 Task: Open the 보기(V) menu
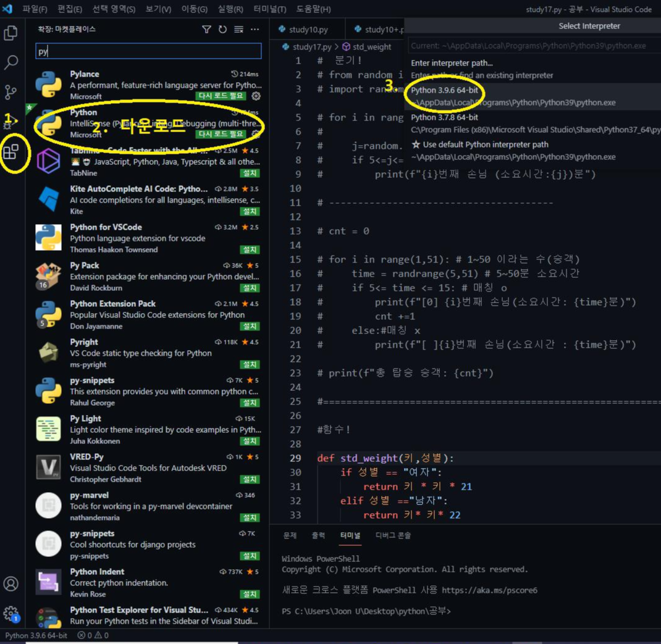point(159,9)
